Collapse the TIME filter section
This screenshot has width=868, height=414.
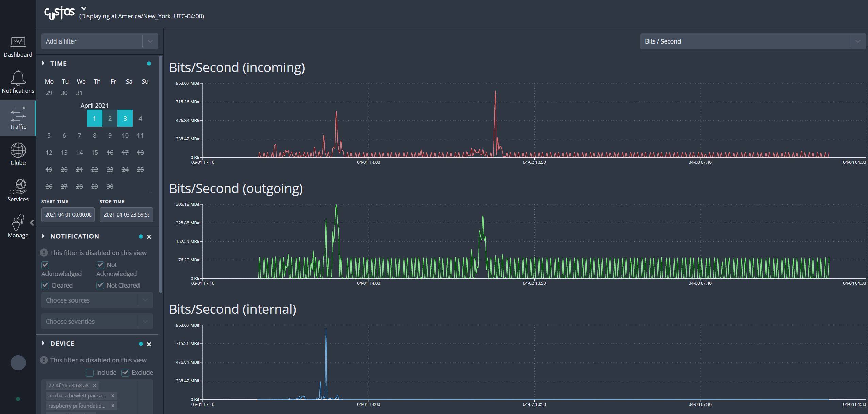point(43,63)
